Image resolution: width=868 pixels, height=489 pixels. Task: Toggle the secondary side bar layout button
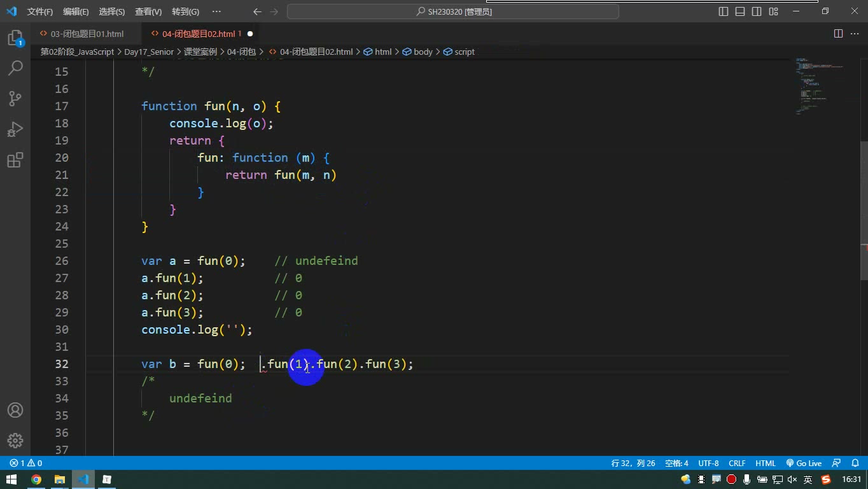(x=757, y=11)
